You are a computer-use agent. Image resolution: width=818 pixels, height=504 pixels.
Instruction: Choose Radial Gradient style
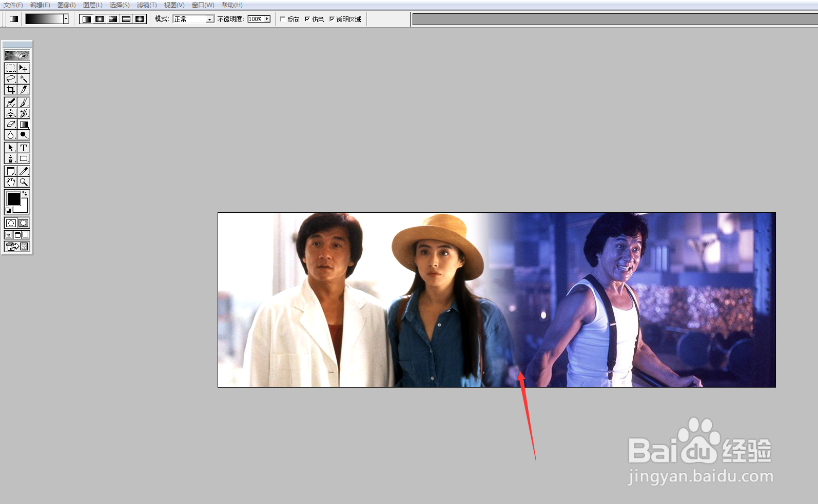100,19
